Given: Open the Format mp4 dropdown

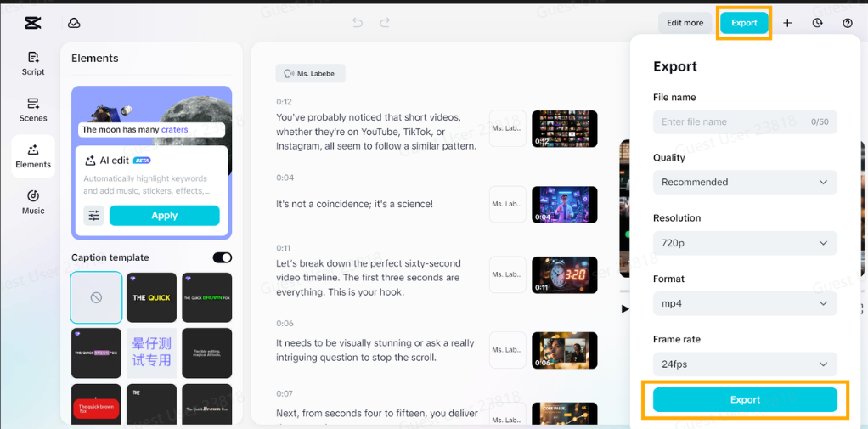Looking at the screenshot, I should pos(744,303).
